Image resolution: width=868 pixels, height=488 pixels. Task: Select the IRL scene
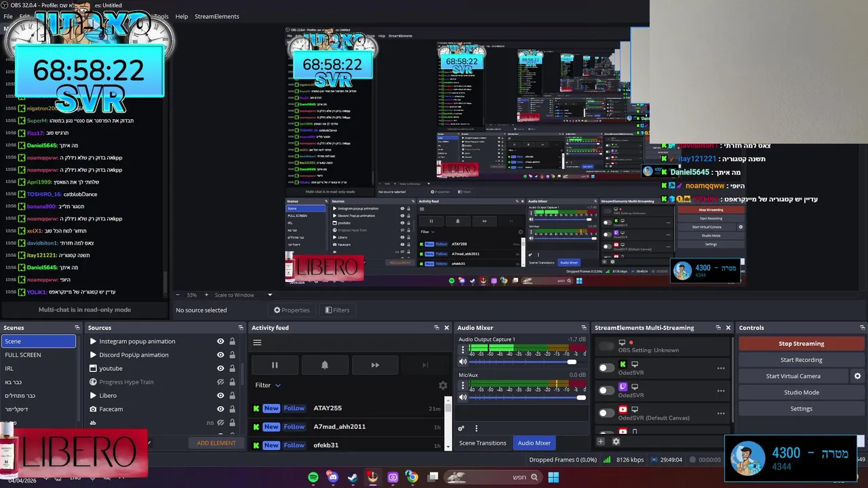(39, 368)
